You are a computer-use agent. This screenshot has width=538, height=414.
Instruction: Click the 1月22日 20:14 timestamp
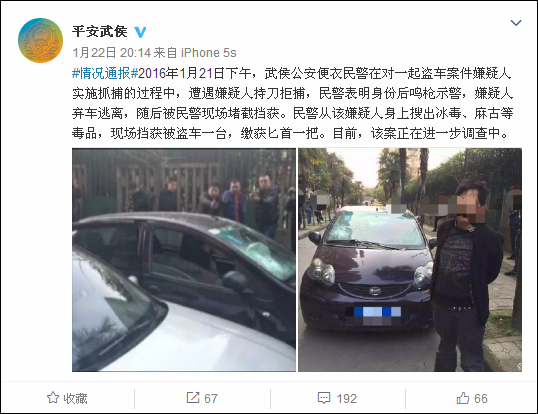tap(112, 53)
